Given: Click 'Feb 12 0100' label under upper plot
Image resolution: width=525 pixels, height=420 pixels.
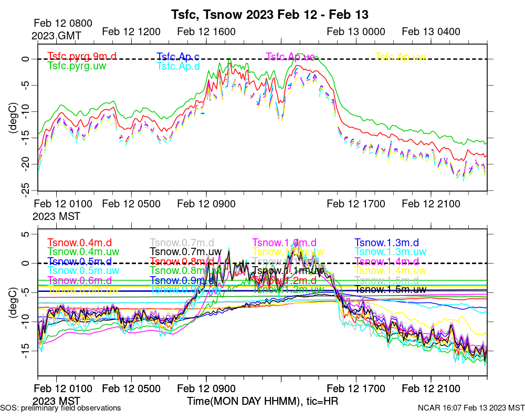Looking at the screenshot, I should pyautogui.click(x=63, y=204).
